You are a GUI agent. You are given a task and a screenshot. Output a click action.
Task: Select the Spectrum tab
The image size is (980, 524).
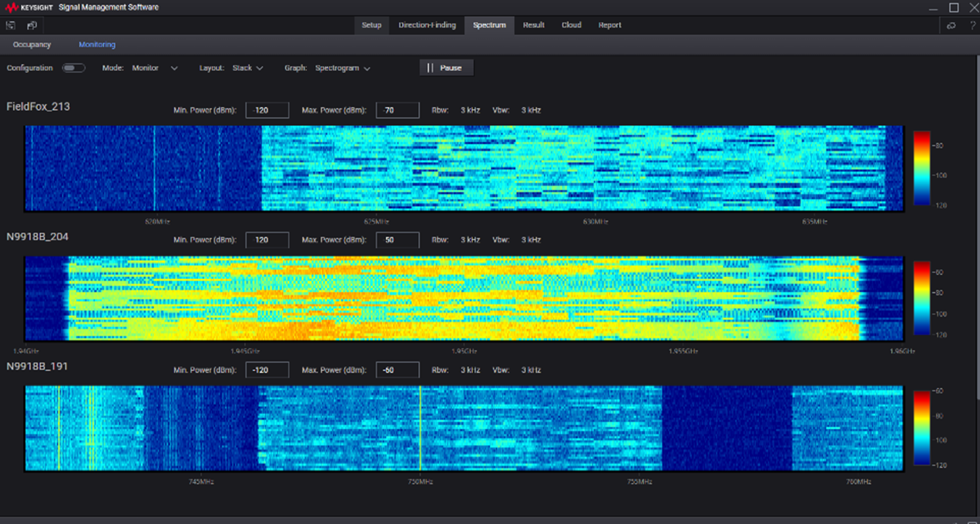point(489,26)
